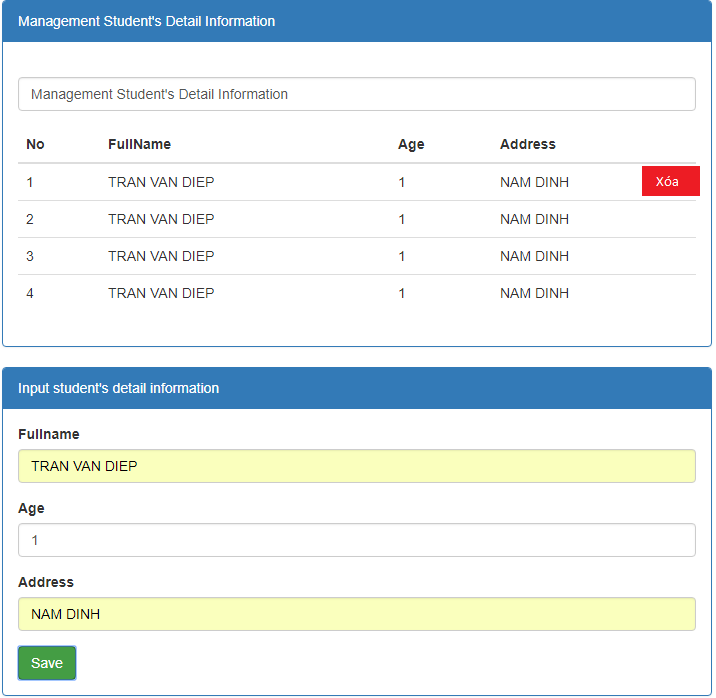Click the Fullname label above the input
Screen dimensions: 716x698
pyautogui.click(x=49, y=434)
